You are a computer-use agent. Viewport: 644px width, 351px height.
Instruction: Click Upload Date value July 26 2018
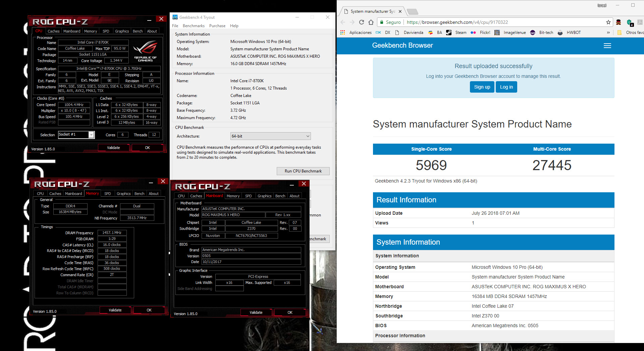click(495, 213)
